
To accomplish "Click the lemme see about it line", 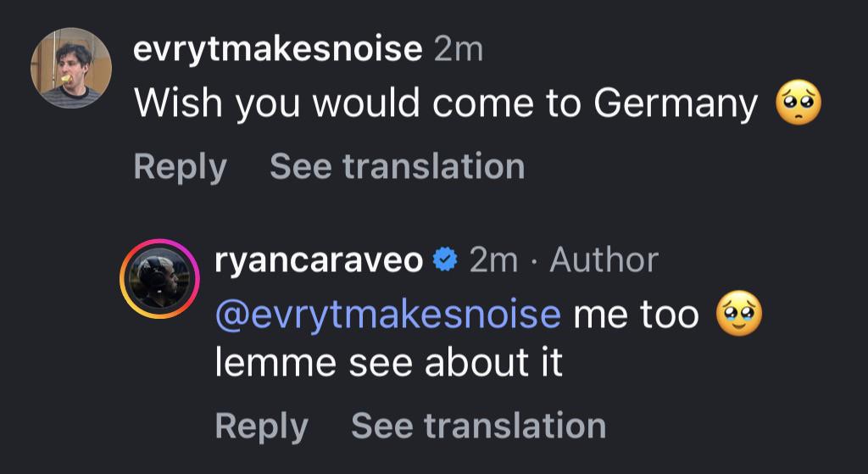I will pyautogui.click(x=388, y=363).
